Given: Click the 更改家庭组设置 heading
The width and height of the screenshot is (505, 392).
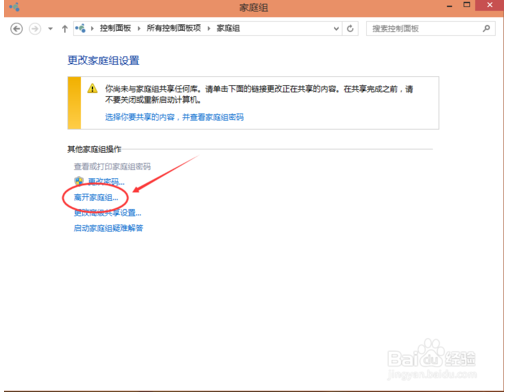Looking at the screenshot, I should pyautogui.click(x=103, y=61).
